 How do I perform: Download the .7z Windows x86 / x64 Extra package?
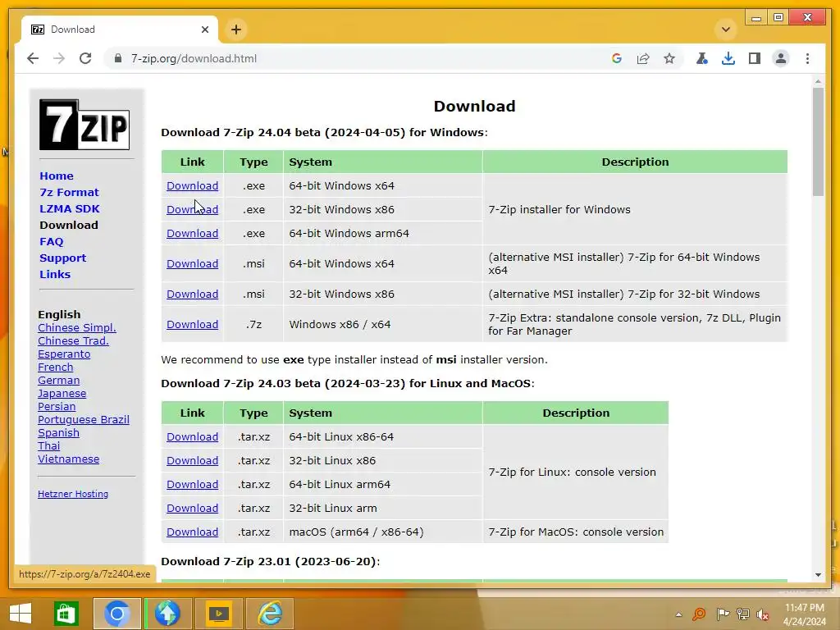coord(192,325)
